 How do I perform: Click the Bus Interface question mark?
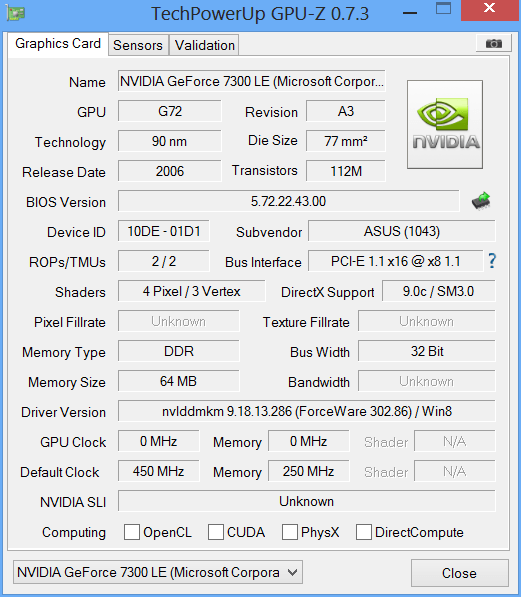point(492,261)
